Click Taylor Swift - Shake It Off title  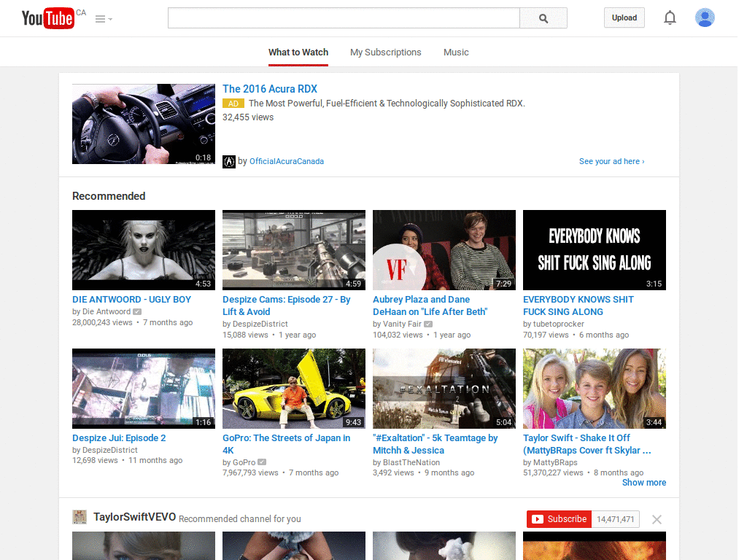[587, 444]
